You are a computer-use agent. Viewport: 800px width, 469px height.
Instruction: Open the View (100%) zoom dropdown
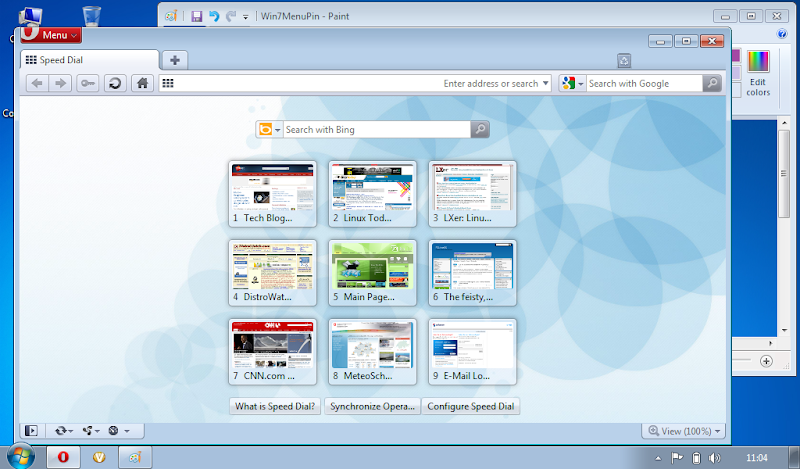pos(684,431)
